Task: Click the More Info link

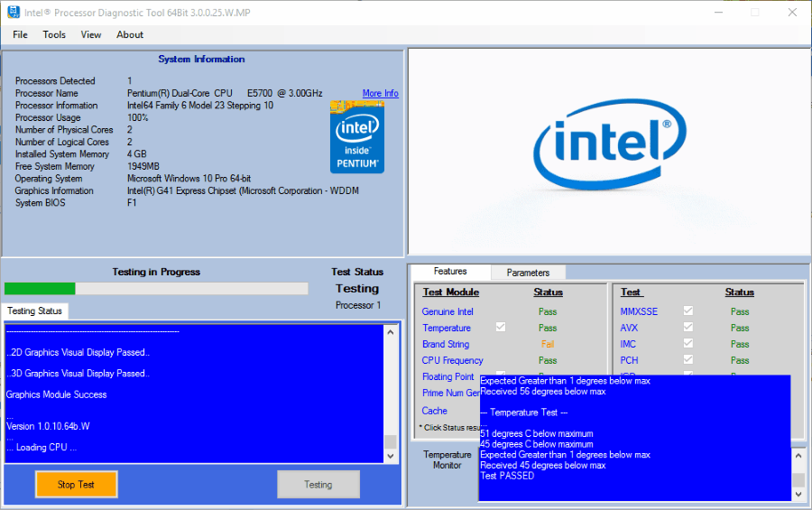Action: tap(380, 93)
